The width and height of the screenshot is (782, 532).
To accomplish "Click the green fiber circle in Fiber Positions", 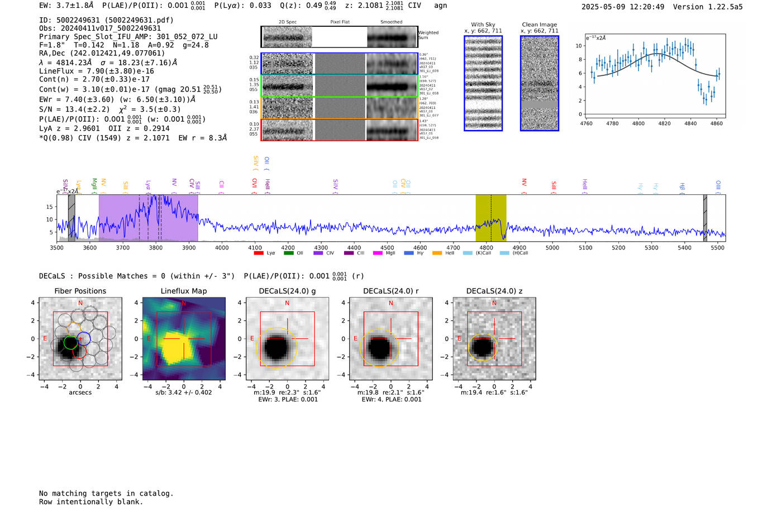I will pos(70,343).
